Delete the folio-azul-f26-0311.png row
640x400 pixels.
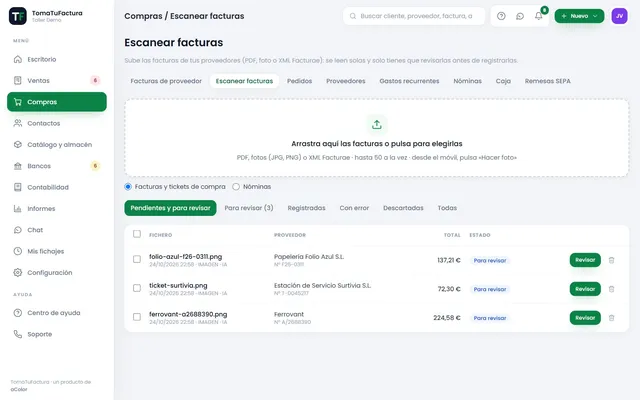pyautogui.click(x=611, y=260)
